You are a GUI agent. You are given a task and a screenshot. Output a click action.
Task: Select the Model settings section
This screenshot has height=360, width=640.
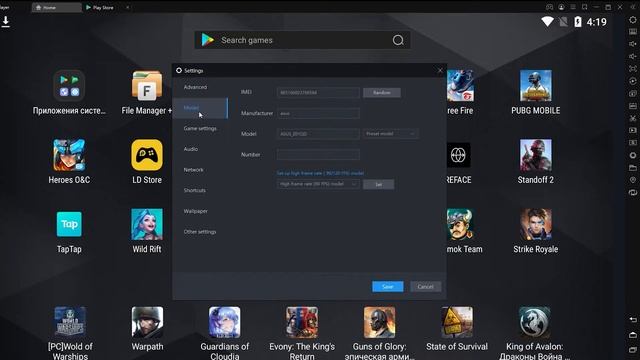coord(200,108)
